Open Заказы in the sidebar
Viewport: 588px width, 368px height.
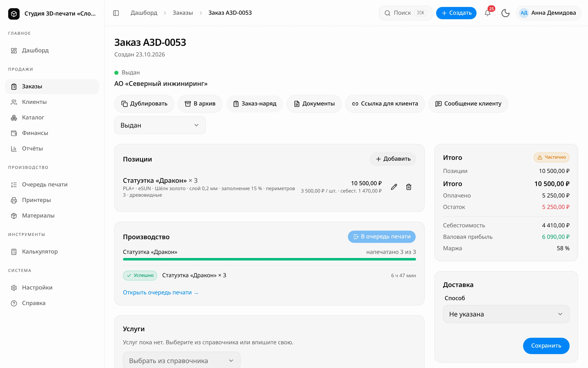pyautogui.click(x=52, y=86)
